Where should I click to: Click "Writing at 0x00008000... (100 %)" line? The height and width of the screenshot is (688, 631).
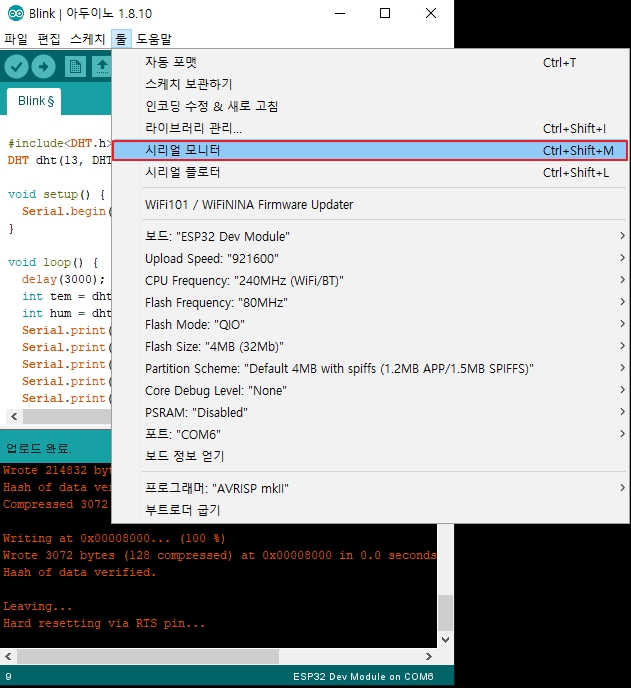click(x=114, y=538)
